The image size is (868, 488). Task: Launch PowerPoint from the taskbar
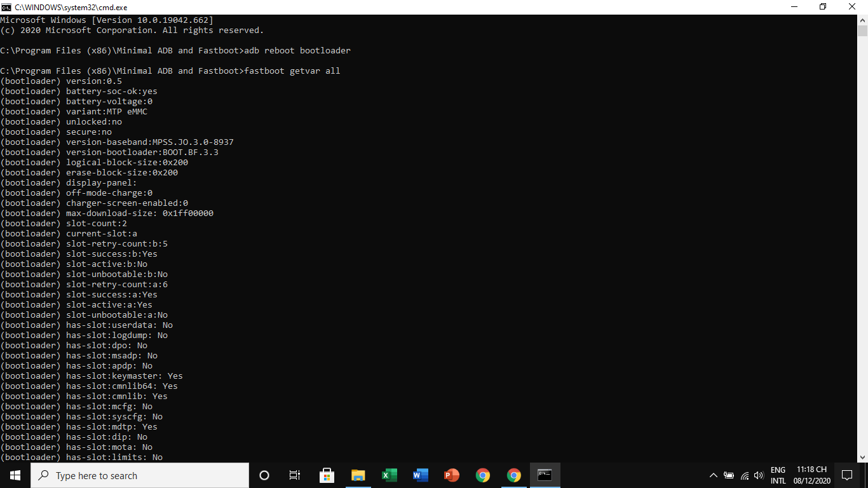tap(451, 475)
